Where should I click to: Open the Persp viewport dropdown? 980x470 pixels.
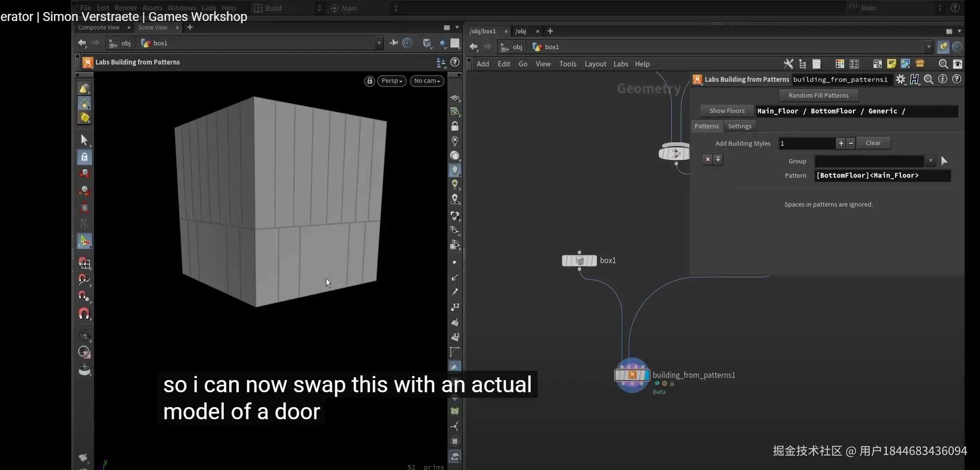pos(392,81)
